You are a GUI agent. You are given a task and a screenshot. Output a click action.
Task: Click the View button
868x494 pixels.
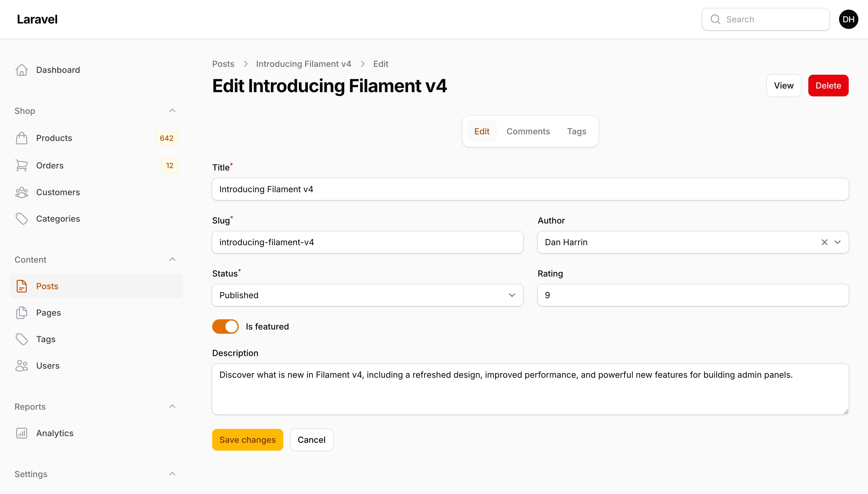click(x=784, y=86)
